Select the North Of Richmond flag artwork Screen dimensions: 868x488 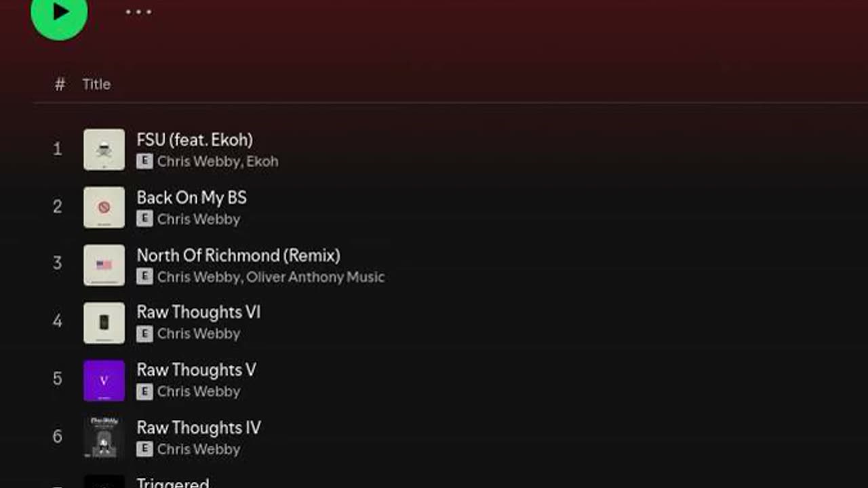pyautogui.click(x=104, y=265)
